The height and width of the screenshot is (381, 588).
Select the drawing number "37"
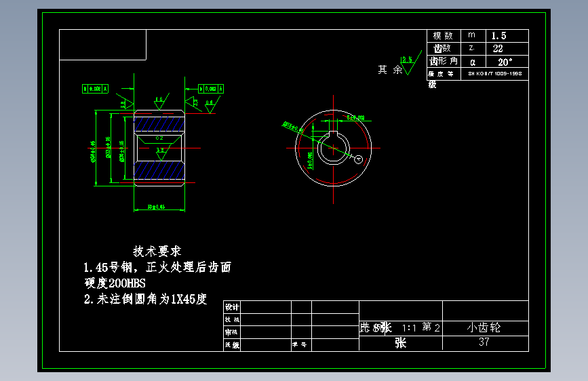tap(484, 342)
